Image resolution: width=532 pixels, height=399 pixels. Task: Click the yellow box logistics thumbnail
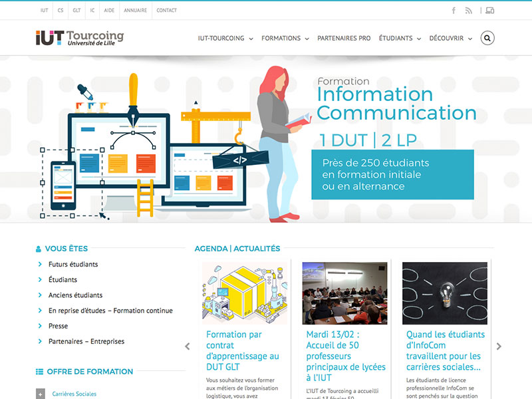pos(244,293)
